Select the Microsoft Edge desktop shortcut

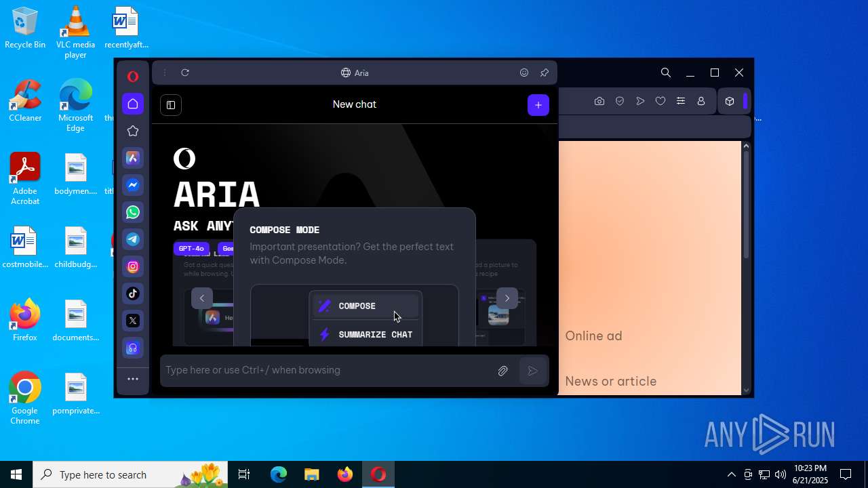(75, 106)
